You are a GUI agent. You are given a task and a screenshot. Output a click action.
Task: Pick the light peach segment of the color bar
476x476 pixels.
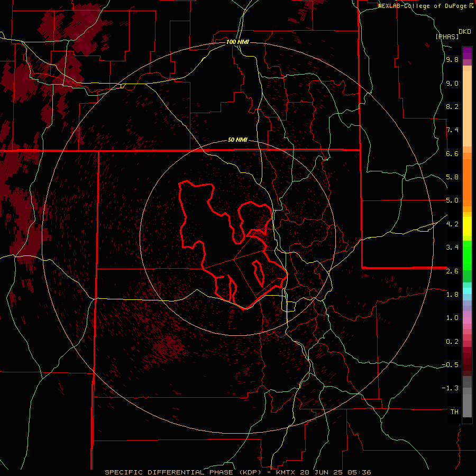(467, 108)
